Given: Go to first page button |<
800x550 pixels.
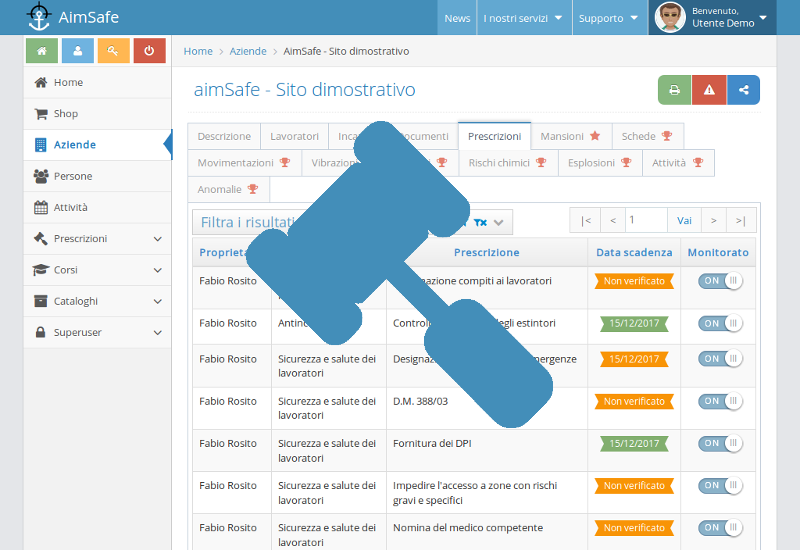Looking at the screenshot, I should (x=586, y=220).
